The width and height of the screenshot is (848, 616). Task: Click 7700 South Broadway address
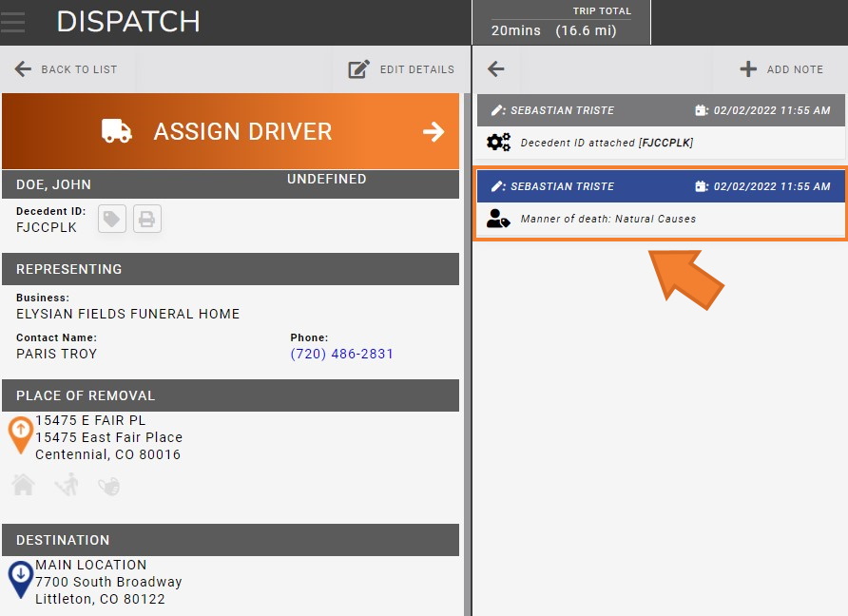pyautogui.click(x=108, y=582)
